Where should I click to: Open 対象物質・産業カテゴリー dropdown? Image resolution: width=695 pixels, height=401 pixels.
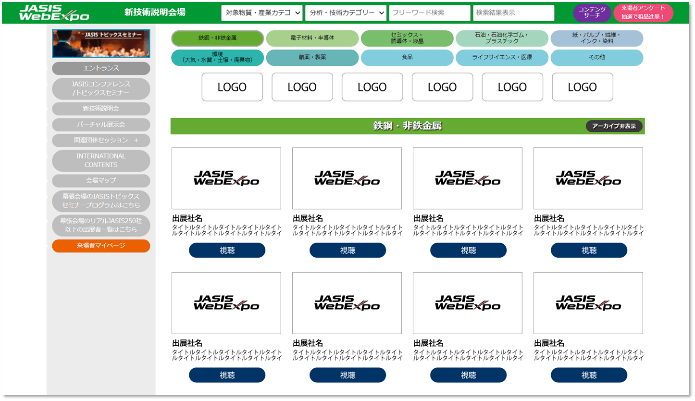[262, 13]
